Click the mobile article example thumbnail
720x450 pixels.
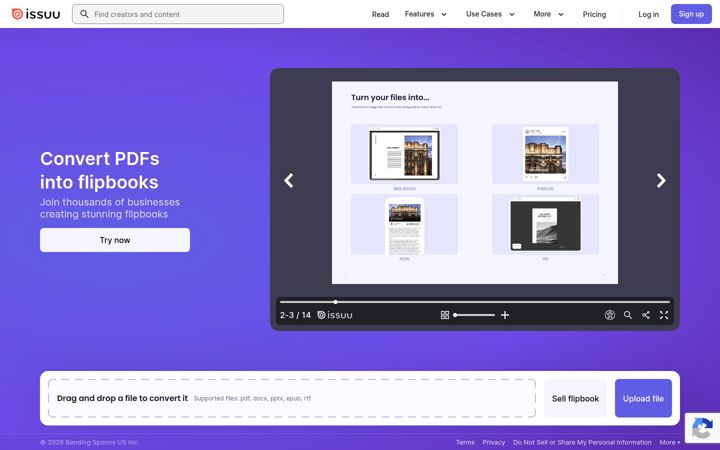[x=404, y=225]
